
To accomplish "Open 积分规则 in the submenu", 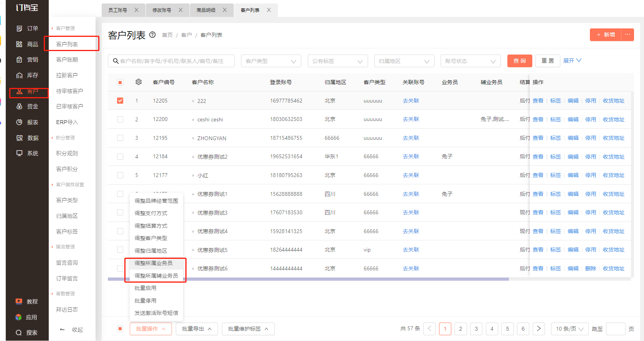I will (x=67, y=153).
